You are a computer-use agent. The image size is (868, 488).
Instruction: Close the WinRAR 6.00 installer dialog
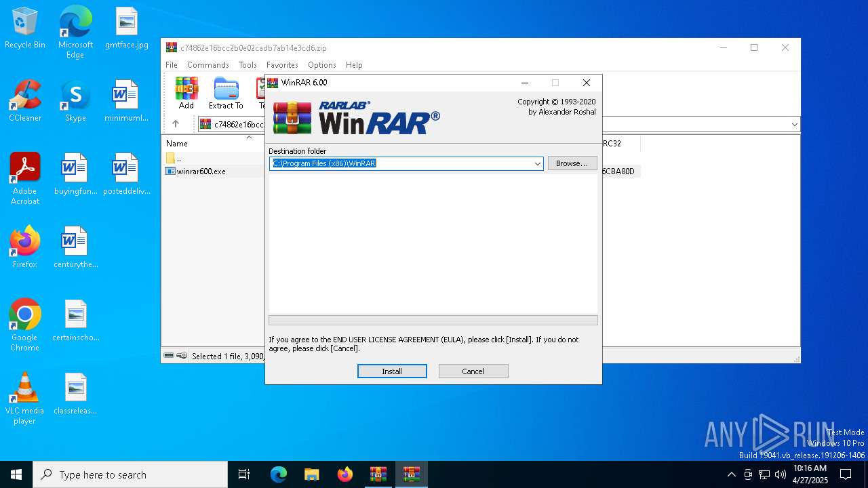[x=587, y=83]
